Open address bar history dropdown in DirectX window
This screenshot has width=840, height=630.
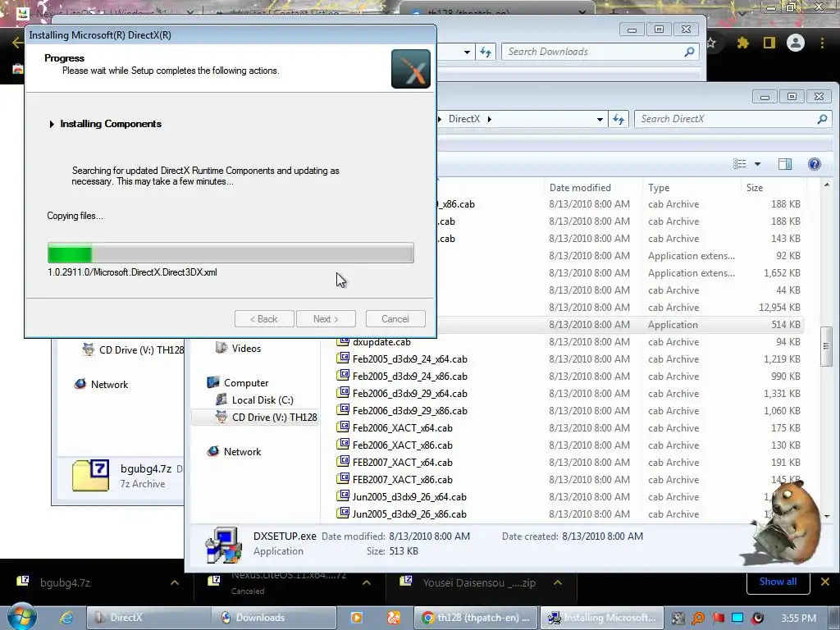[x=600, y=120]
